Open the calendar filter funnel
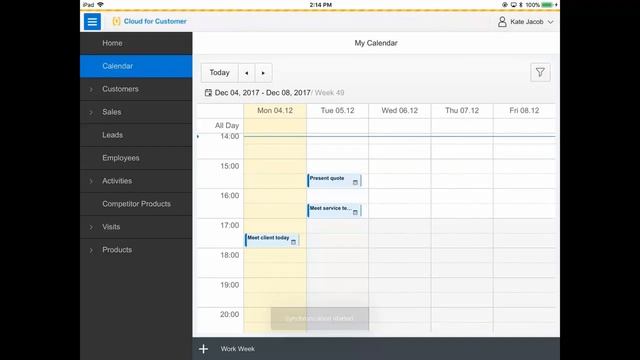 tap(540, 73)
